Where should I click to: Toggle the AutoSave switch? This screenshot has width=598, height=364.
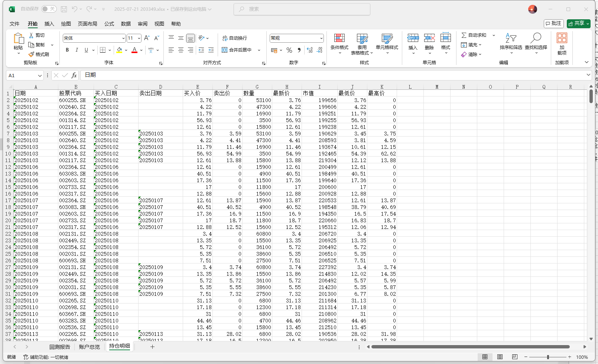[49, 9]
